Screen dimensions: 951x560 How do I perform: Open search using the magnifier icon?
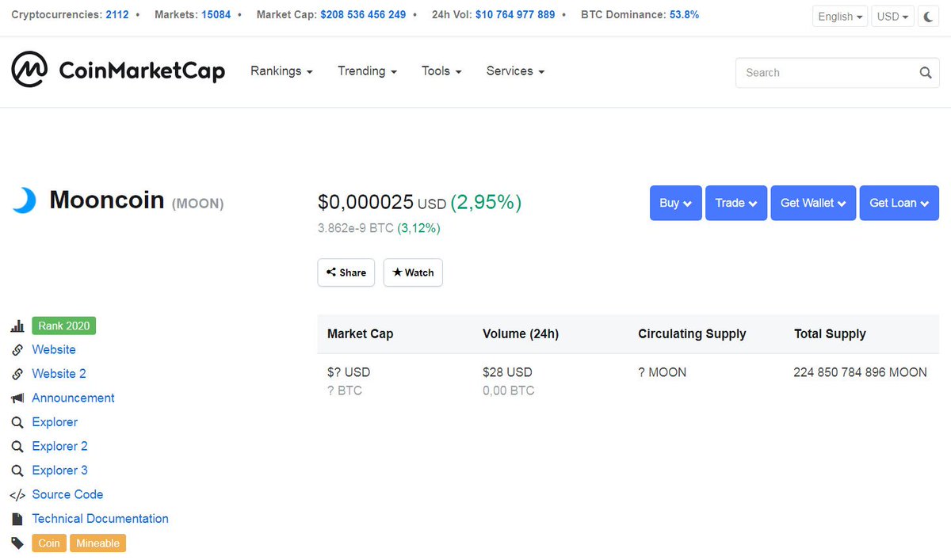925,72
